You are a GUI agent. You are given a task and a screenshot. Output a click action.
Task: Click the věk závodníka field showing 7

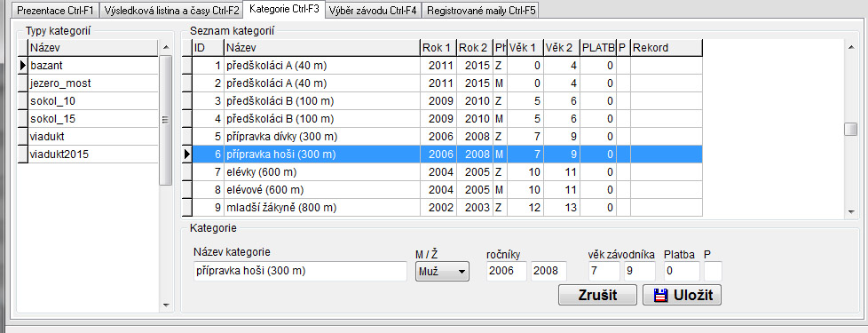pyautogui.click(x=604, y=272)
